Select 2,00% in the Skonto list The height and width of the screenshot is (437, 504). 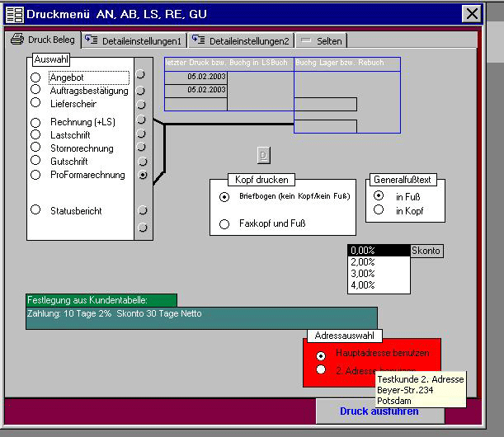(363, 262)
